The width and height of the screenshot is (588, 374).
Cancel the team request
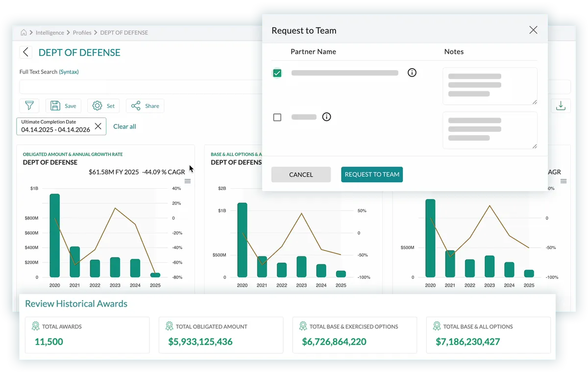pyautogui.click(x=301, y=175)
